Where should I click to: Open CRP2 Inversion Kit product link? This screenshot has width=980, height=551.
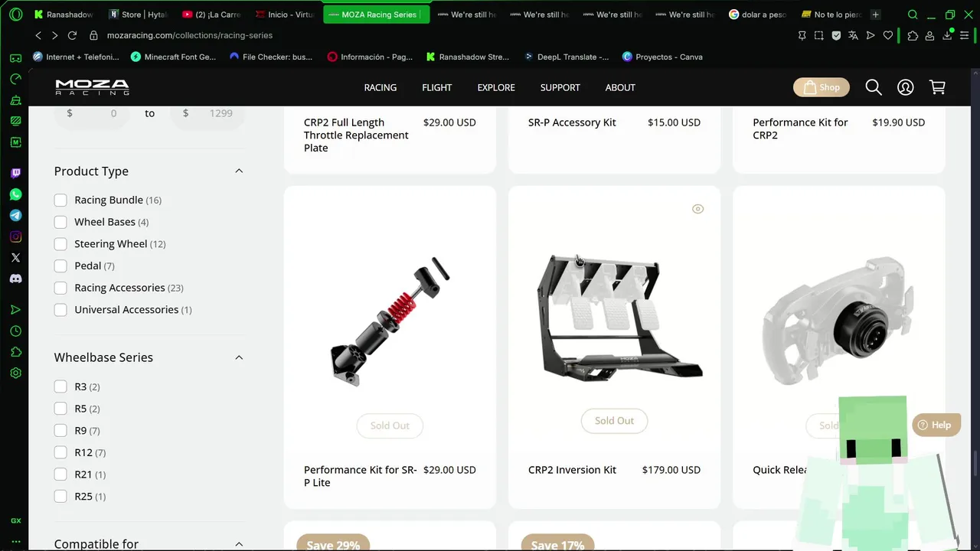[572, 470]
